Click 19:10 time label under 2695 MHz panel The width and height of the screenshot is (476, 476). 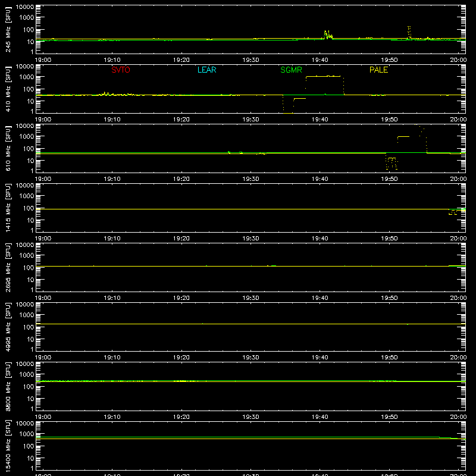(x=112, y=298)
